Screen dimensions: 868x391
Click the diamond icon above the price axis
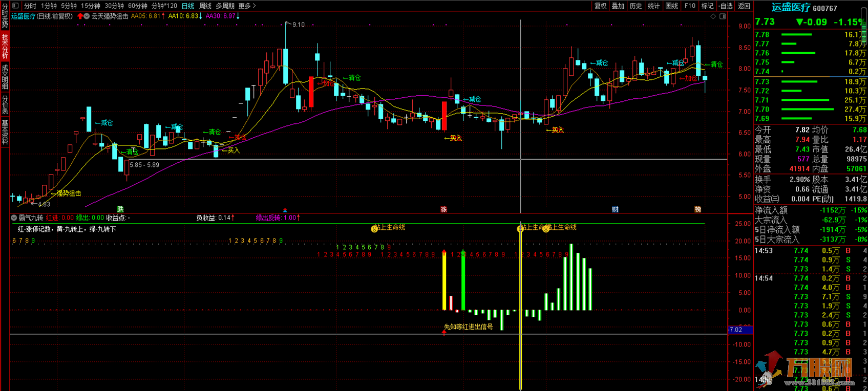tap(713, 16)
